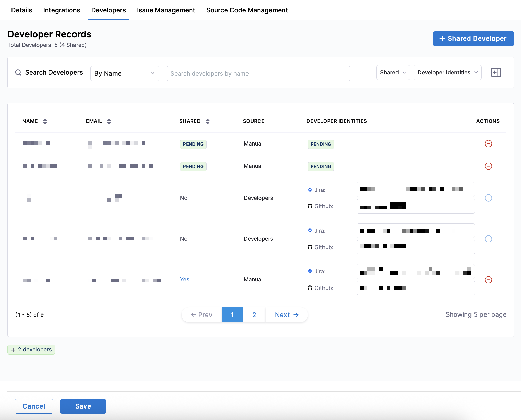Image resolution: width=521 pixels, height=420 pixels.
Task: Open the Developer Identities filter dropdown
Action: (447, 73)
